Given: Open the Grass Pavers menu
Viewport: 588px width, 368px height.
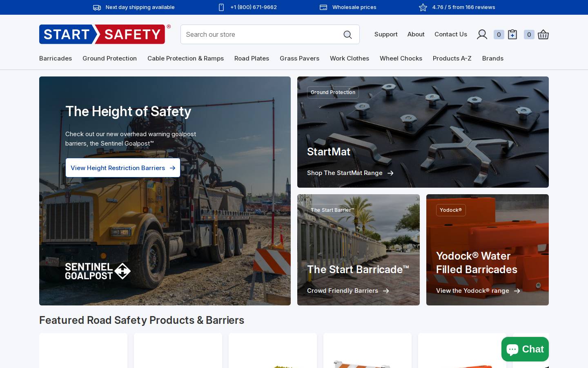Looking at the screenshot, I should (299, 58).
